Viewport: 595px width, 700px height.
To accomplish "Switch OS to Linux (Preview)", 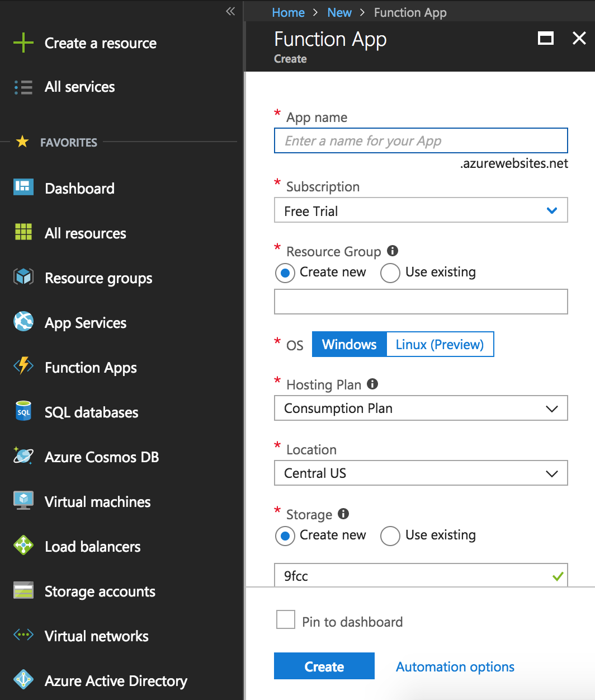I will [440, 344].
